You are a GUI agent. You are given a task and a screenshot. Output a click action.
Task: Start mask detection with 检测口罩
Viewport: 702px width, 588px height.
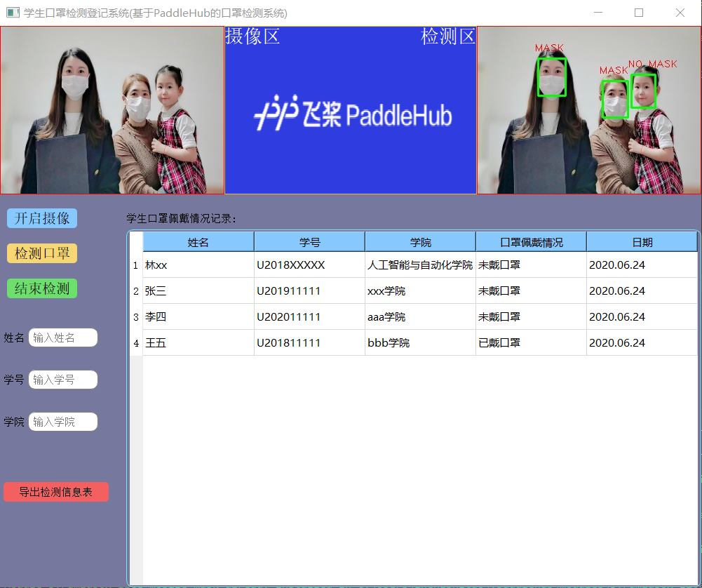pyautogui.click(x=42, y=253)
